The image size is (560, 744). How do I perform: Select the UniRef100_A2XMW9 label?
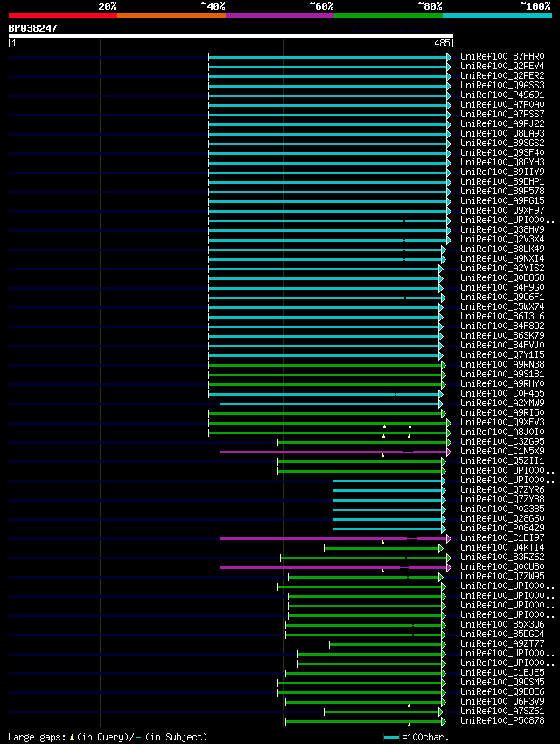(x=502, y=403)
